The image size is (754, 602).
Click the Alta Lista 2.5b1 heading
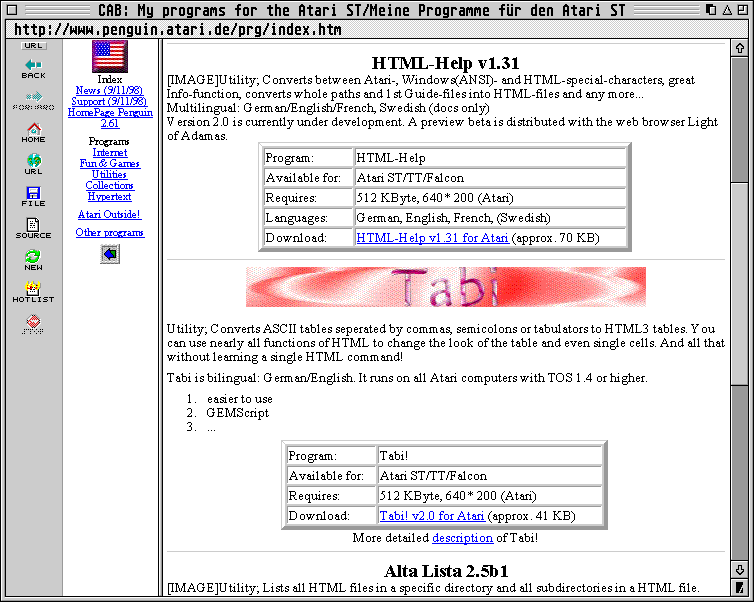(x=446, y=571)
